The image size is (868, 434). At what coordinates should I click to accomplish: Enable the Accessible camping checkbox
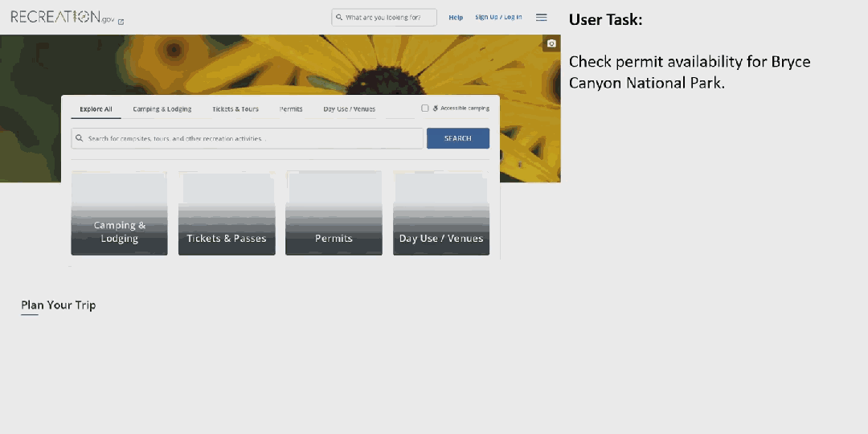(x=425, y=108)
